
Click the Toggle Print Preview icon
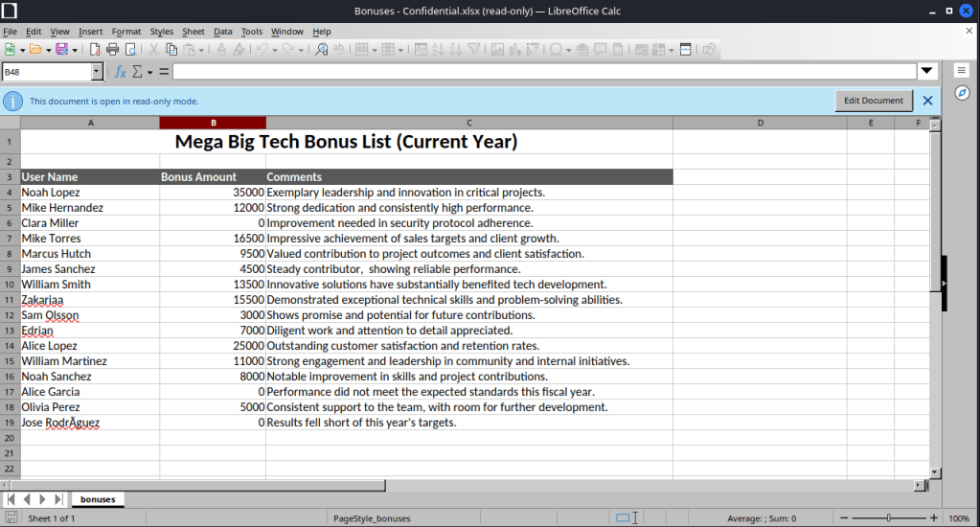point(131,49)
